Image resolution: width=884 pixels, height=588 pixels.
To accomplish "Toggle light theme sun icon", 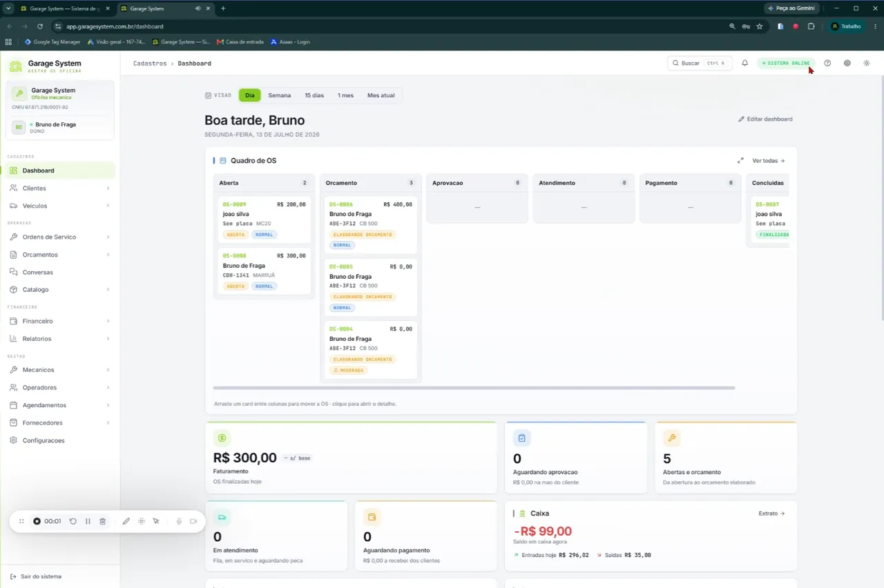I will click(867, 63).
